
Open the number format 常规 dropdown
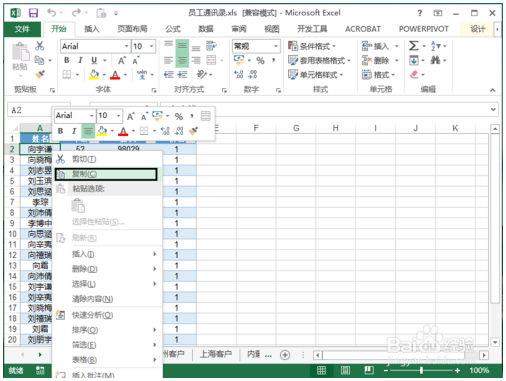pos(276,46)
